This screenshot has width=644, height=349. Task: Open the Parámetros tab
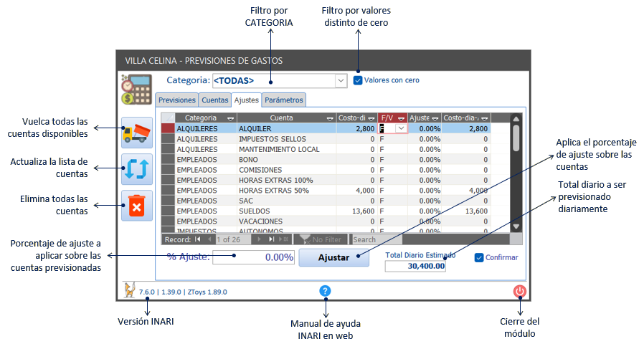(284, 100)
